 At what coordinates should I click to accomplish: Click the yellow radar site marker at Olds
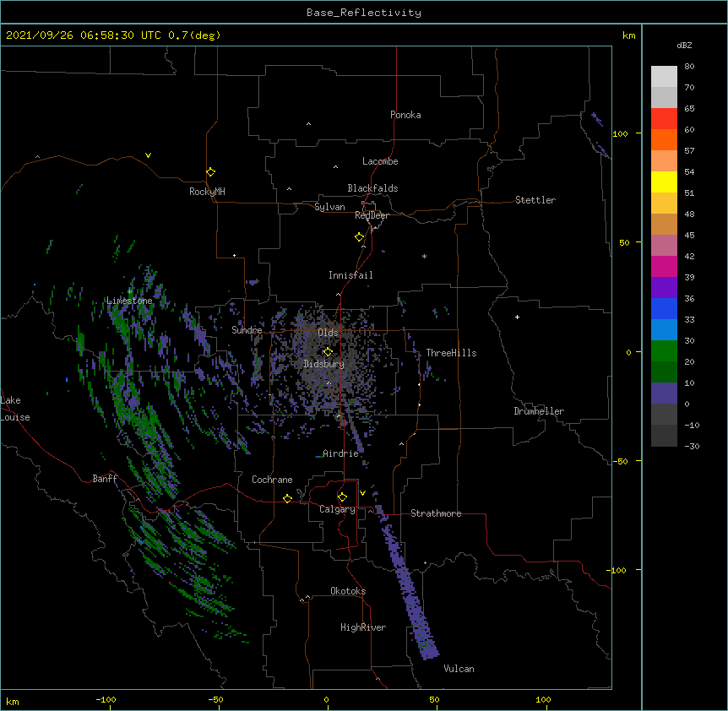pos(328,351)
